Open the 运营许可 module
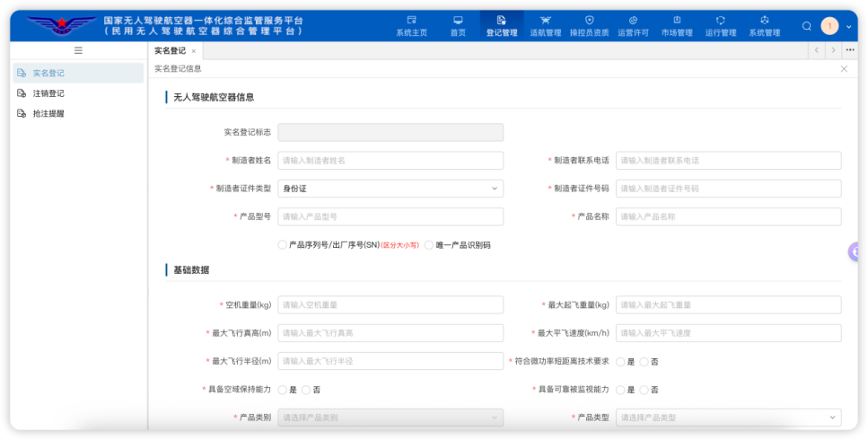 tap(633, 25)
